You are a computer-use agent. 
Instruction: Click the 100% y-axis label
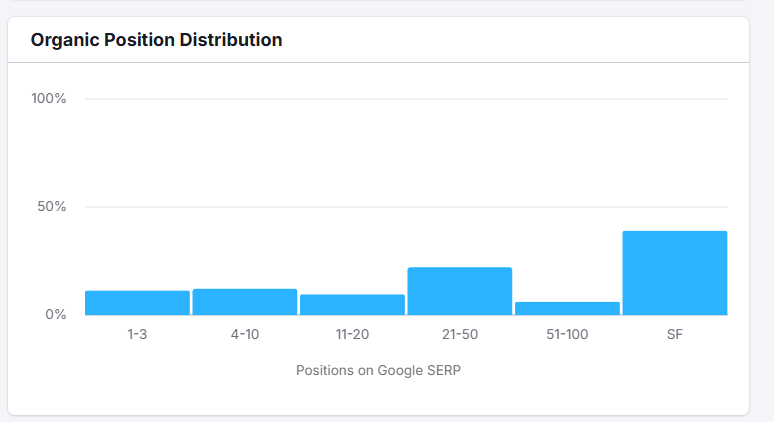(x=49, y=99)
